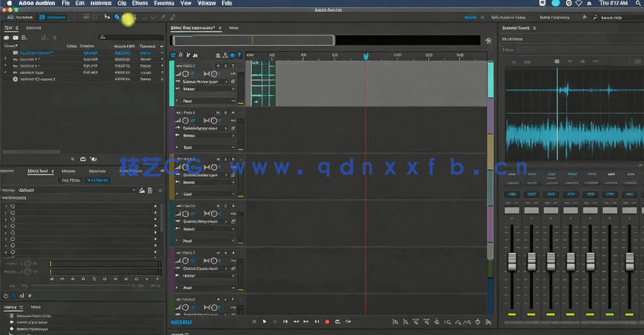Toggle Loop Playback in the transport controls
Image resolution: width=644 pixels, height=335 pixels.
337,322
